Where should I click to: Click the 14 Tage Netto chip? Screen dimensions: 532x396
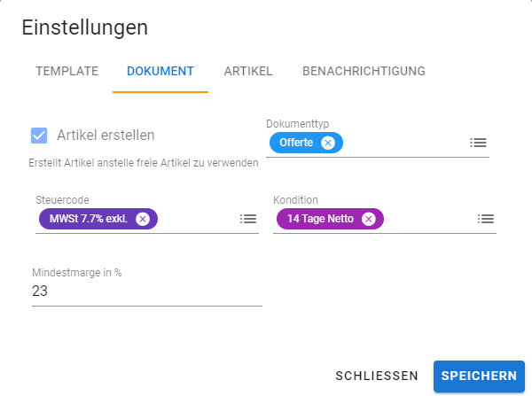tap(319, 219)
